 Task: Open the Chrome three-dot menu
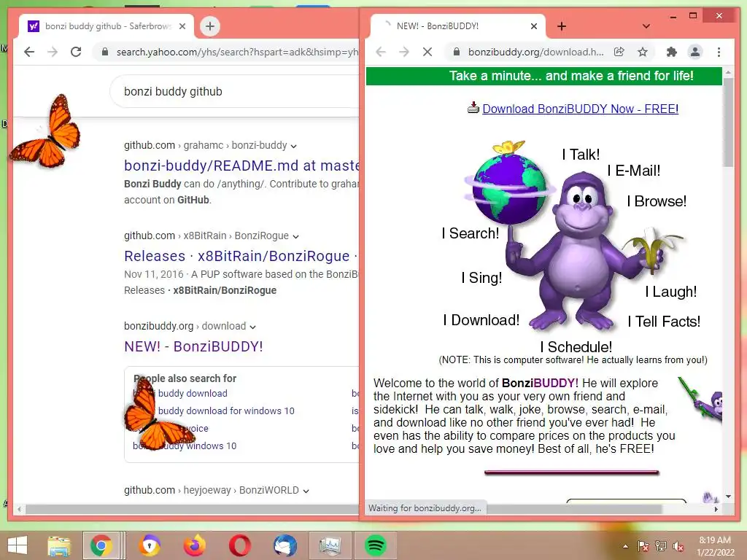pyautogui.click(x=719, y=52)
